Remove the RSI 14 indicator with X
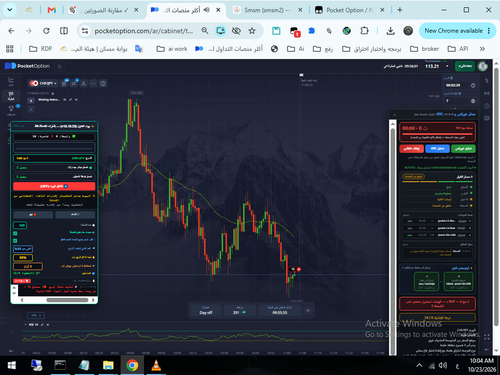This screenshot has height=375, width=500. (x=48, y=325)
